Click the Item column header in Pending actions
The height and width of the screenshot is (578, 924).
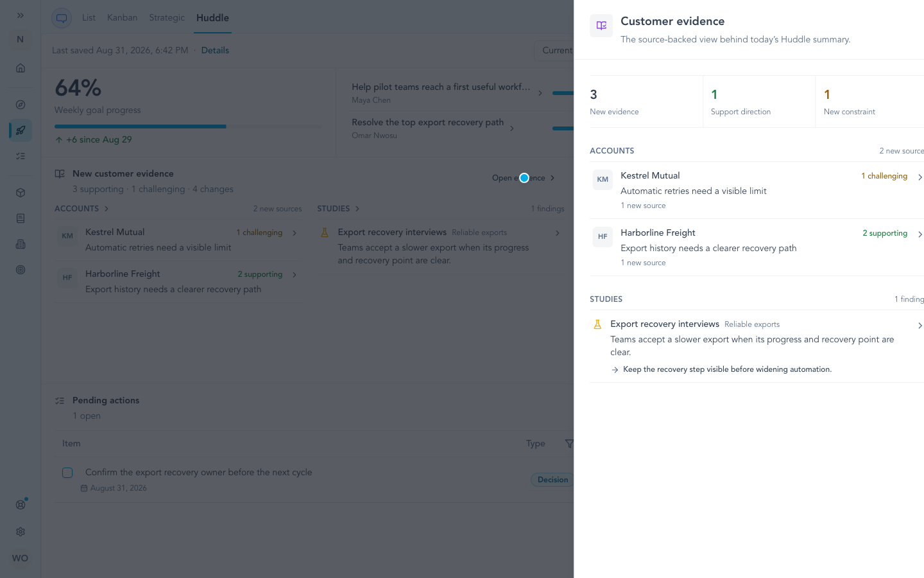click(71, 444)
